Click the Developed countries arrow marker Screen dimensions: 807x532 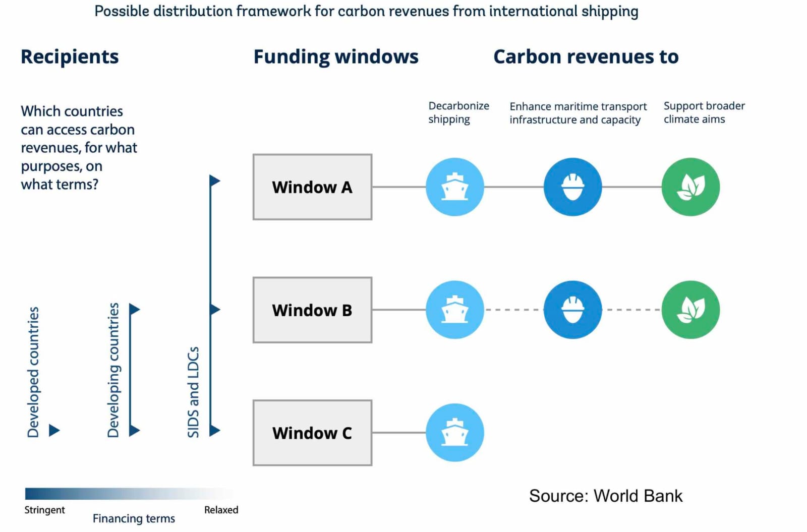54,431
